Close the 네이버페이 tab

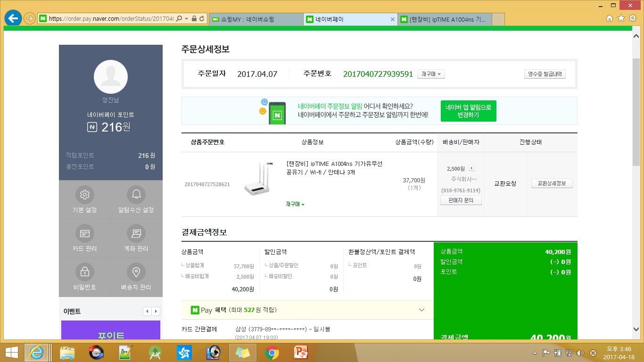[393, 19]
